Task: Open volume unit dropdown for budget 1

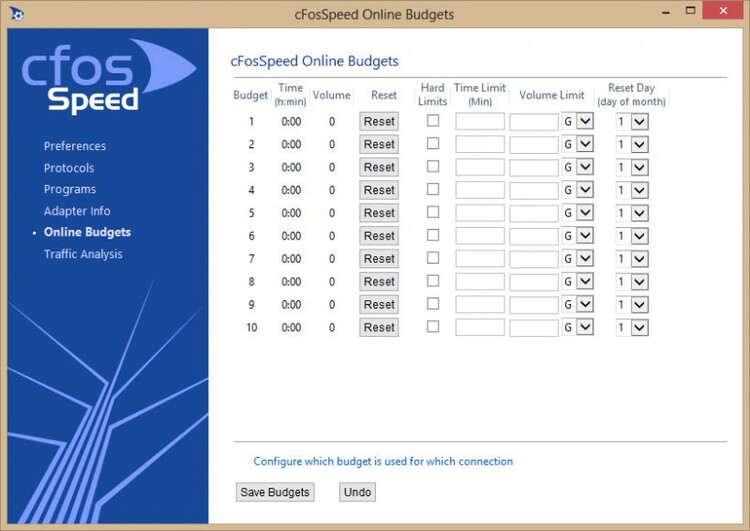Action: click(578, 122)
